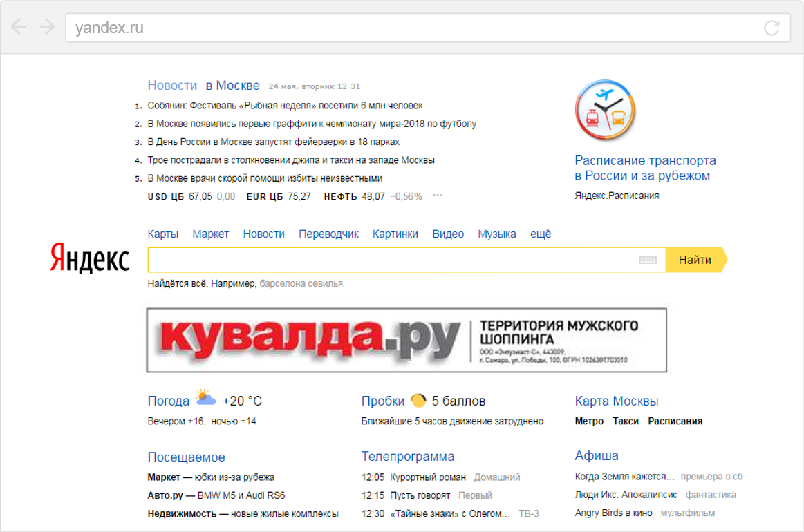This screenshot has height=532, width=804.
Task: Click the browser forward arrow
Action: tap(47, 27)
